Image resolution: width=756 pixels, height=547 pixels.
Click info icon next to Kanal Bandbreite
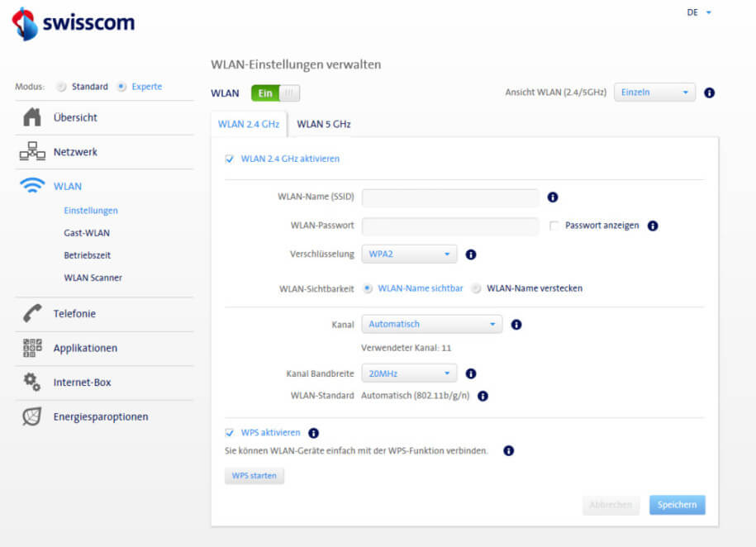tap(471, 373)
